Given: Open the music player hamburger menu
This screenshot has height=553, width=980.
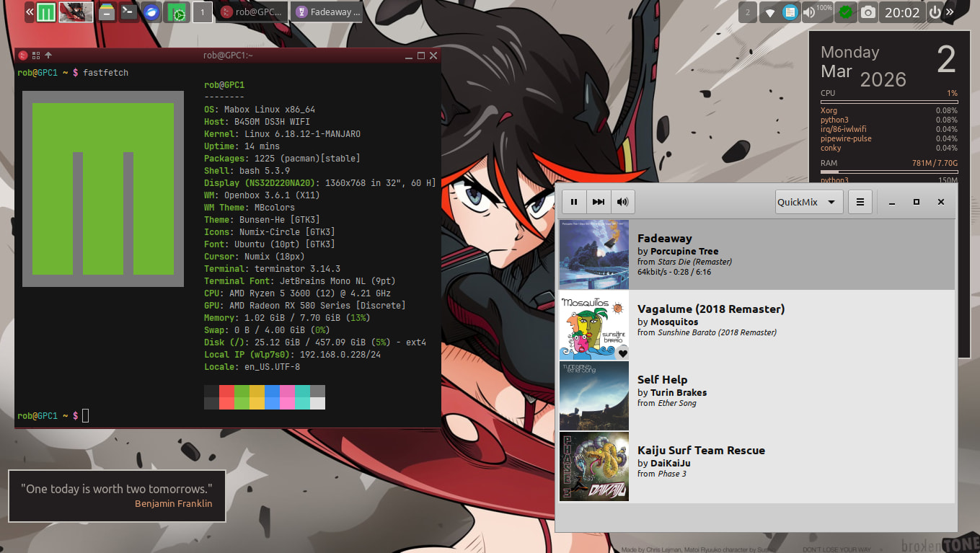Looking at the screenshot, I should point(860,202).
